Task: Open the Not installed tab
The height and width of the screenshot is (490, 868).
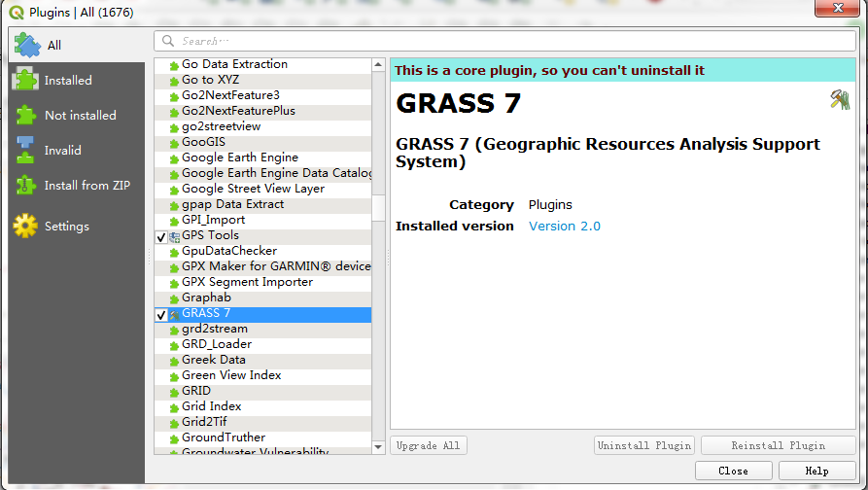Action: pos(77,115)
